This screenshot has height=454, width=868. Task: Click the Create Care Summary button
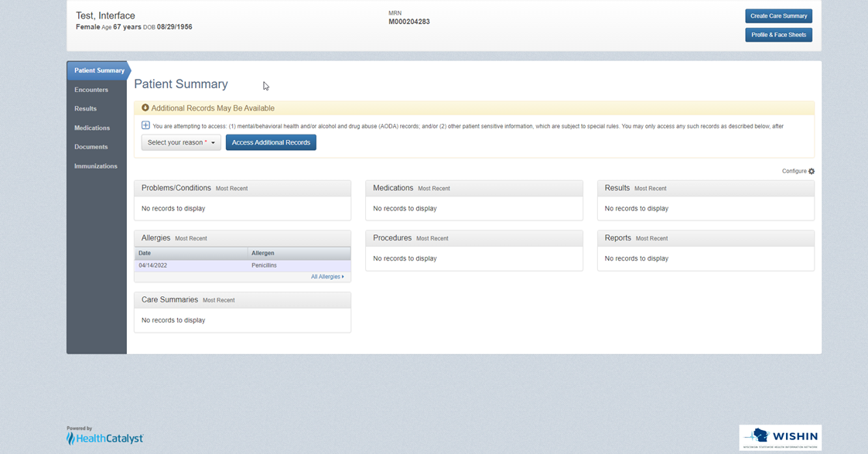click(778, 15)
